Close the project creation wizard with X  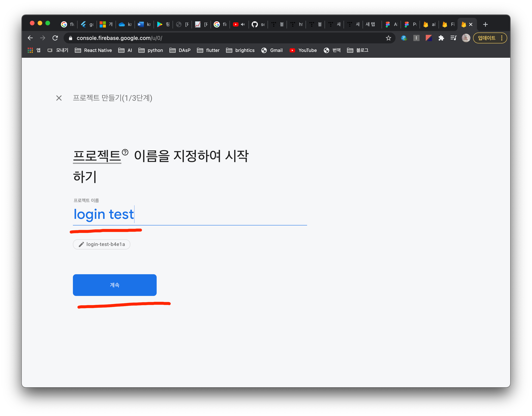[59, 98]
